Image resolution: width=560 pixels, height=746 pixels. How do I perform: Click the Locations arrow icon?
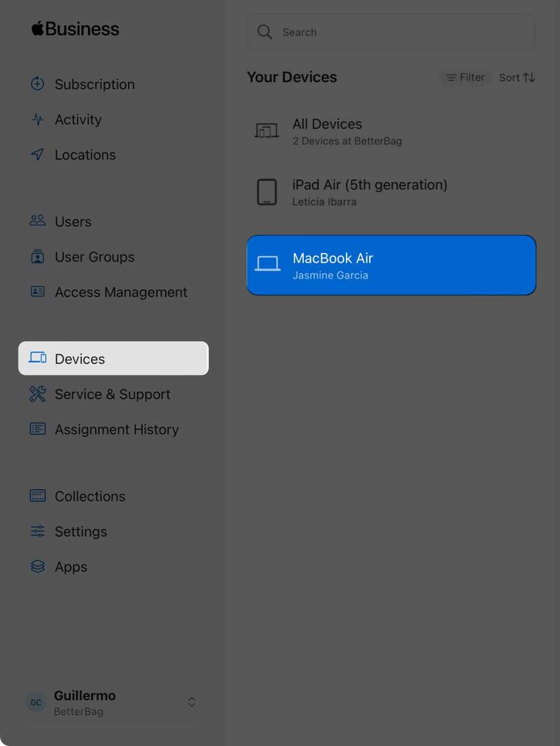click(37, 155)
